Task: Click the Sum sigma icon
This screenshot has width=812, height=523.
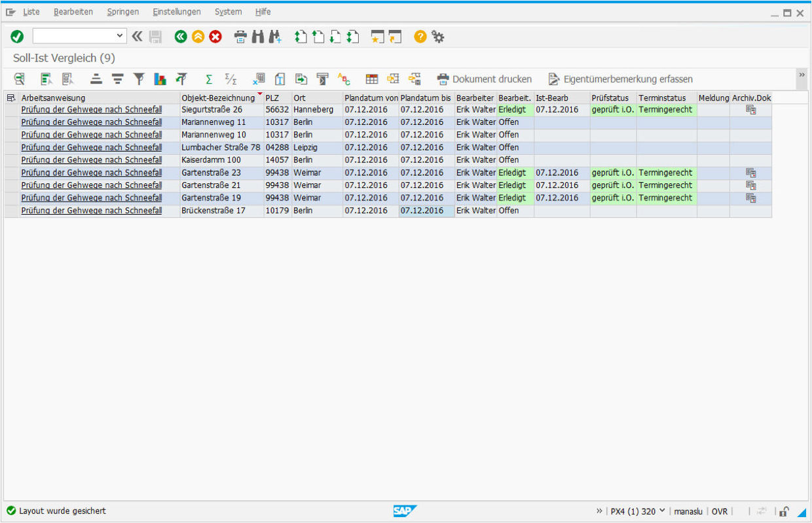Action: (x=209, y=79)
